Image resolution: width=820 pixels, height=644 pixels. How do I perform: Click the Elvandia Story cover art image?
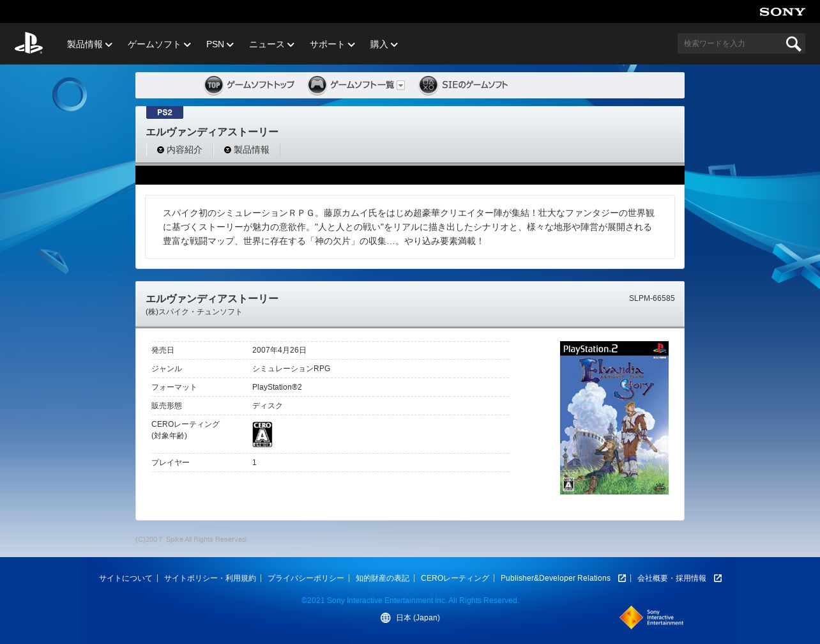tap(614, 418)
